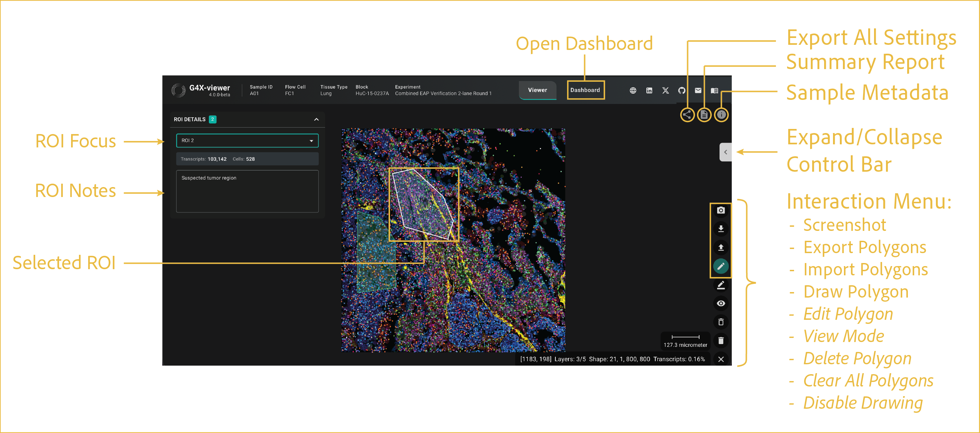Open the LinkedIn link icon
Viewport: 980px width, 433px height.
pos(649,90)
